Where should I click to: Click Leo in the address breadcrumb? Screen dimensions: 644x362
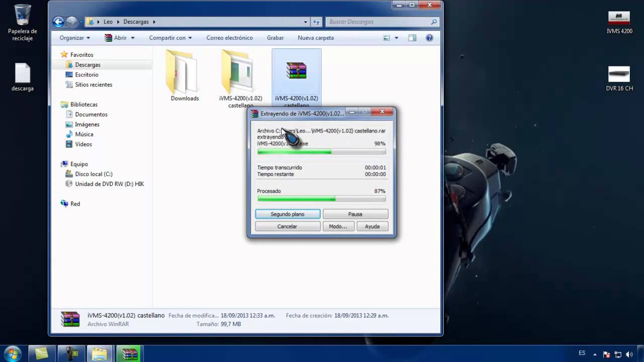(x=108, y=22)
